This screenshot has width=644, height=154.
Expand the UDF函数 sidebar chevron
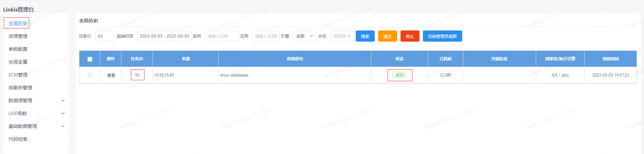(63, 113)
